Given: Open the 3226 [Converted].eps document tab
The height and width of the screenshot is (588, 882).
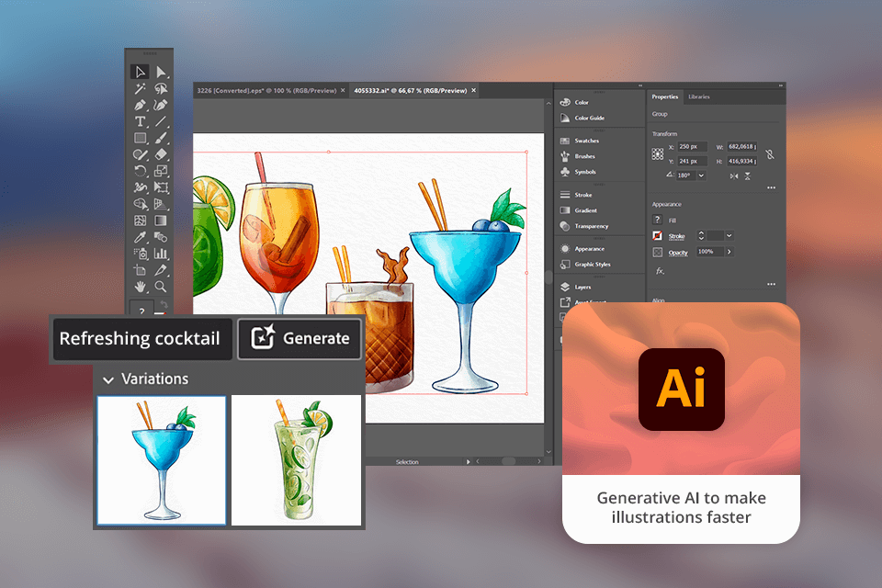Looking at the screenshot, I should [266, 91].
